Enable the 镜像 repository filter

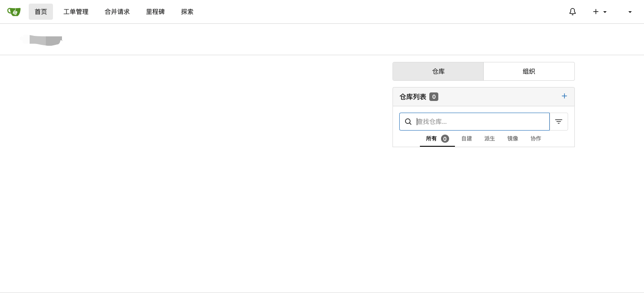[x=512, y=139]
